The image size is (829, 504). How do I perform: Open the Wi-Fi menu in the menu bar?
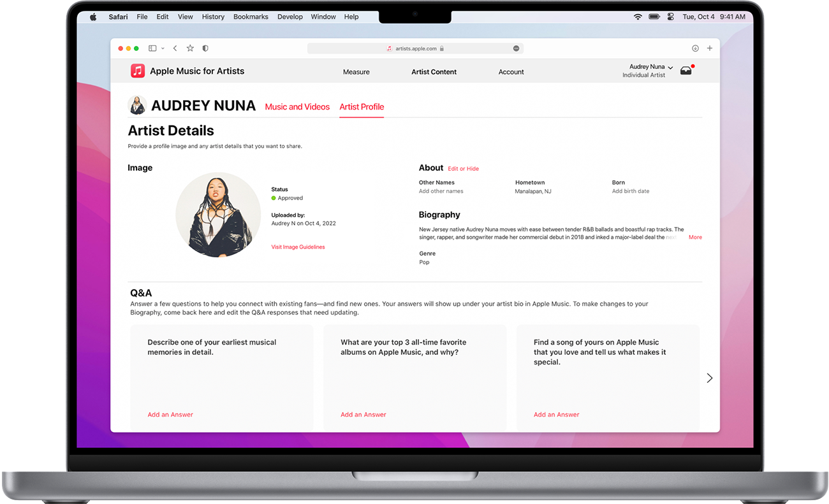[x=638, y=17]
